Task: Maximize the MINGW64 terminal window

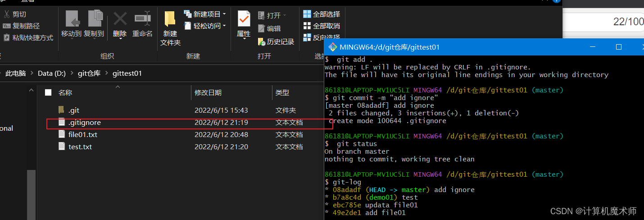Action: point(618,47)
